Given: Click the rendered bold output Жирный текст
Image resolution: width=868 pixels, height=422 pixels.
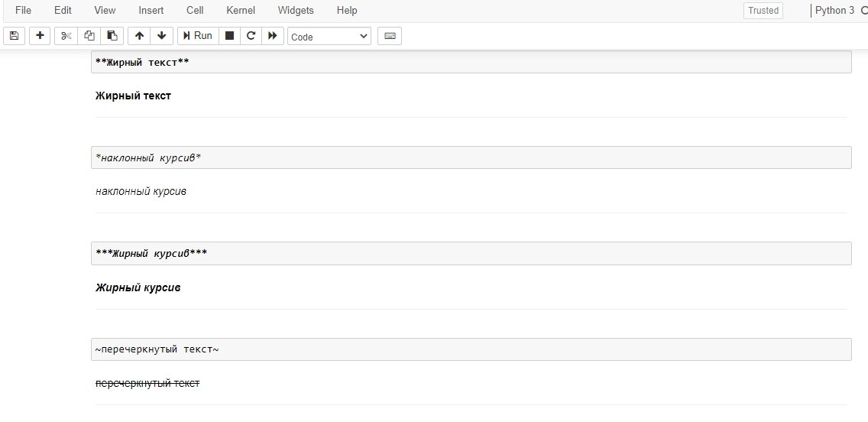Looking at the screenshot, I should [x=134, y=96].
